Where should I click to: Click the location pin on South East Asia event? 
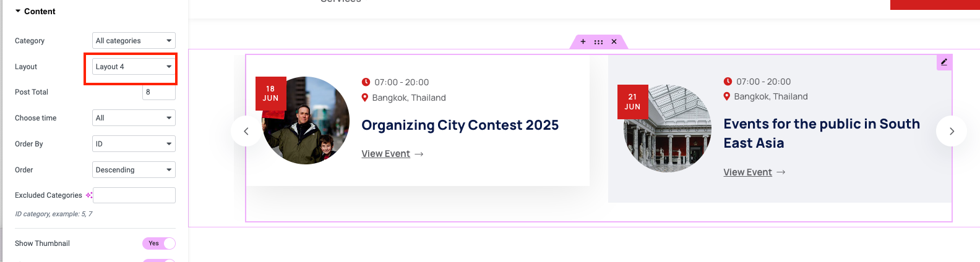727,96
